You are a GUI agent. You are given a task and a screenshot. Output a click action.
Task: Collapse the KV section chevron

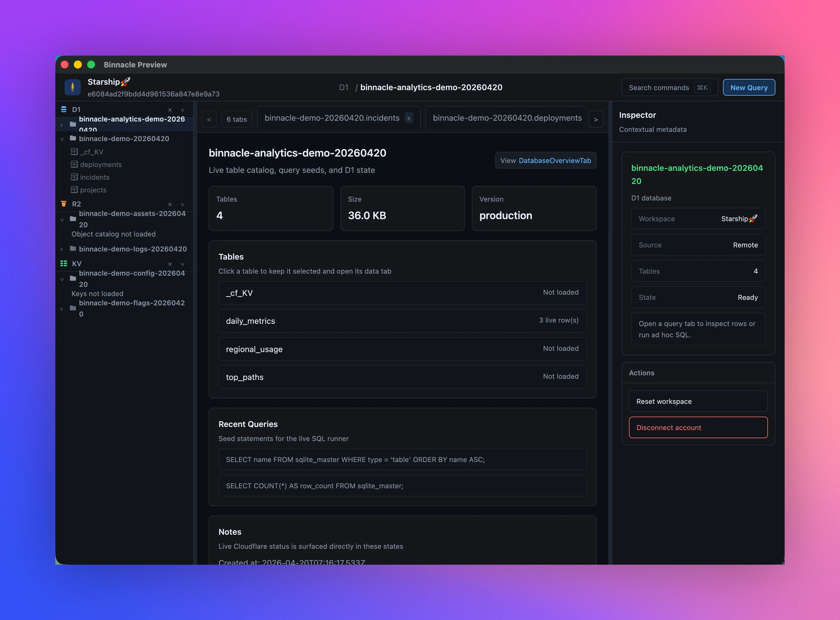point(182,264)
